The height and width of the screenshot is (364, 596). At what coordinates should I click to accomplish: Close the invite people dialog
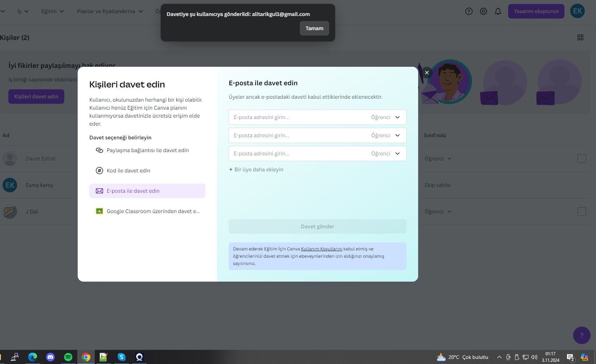[427, 73]
